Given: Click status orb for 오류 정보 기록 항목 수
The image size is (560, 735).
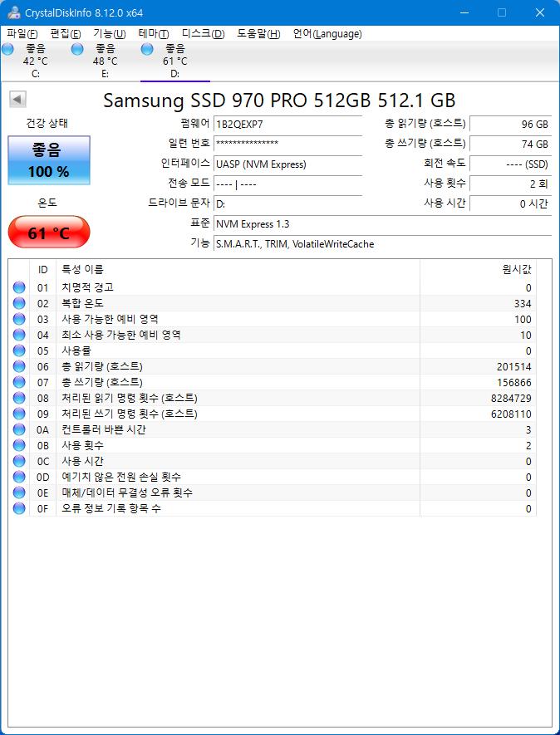Looking at the screenshot, I should click(19, 508).
